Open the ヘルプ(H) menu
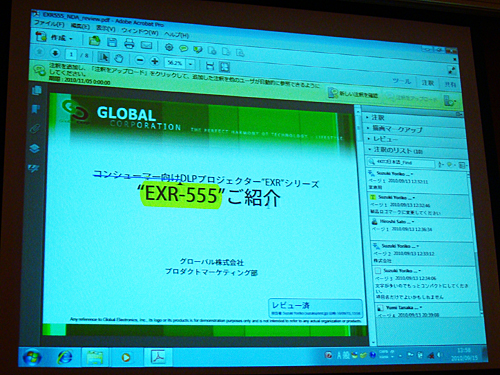The height and width of the screenshot is (375, 500). click(176, 34)
